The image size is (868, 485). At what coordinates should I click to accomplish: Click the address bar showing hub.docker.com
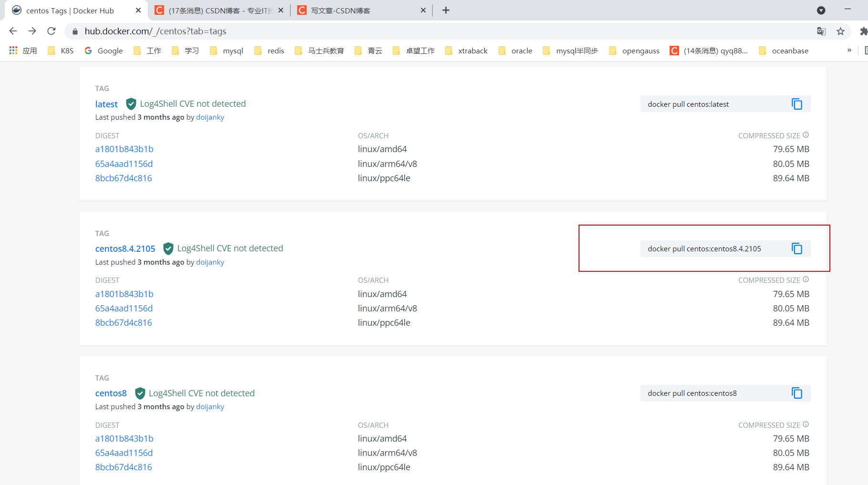pyautogui.click(x=155, y=31)
